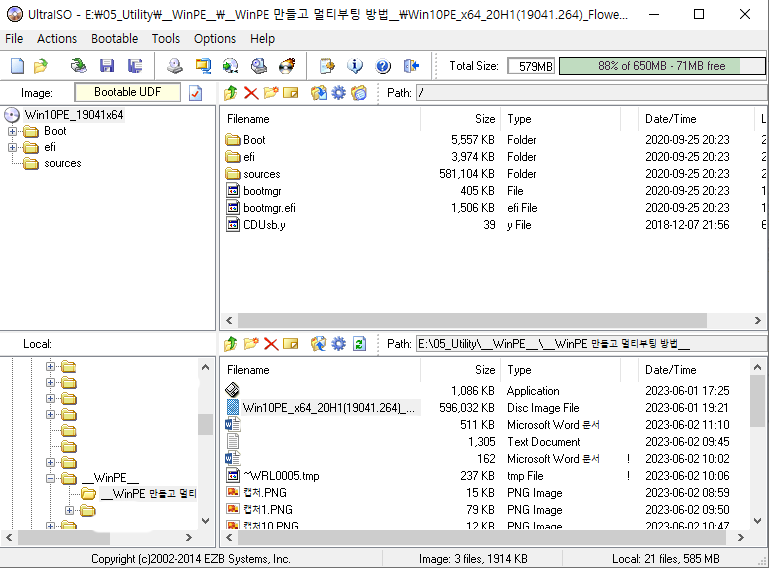
Task: Sort Image pane by Date/Time column header
Action: tap(695, 119)
